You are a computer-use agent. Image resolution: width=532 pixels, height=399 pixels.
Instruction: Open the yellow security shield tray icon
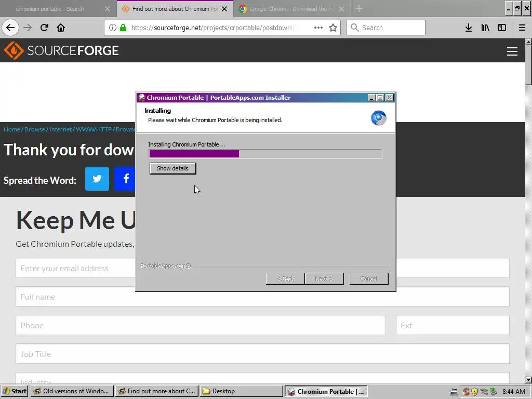(475, 392)
